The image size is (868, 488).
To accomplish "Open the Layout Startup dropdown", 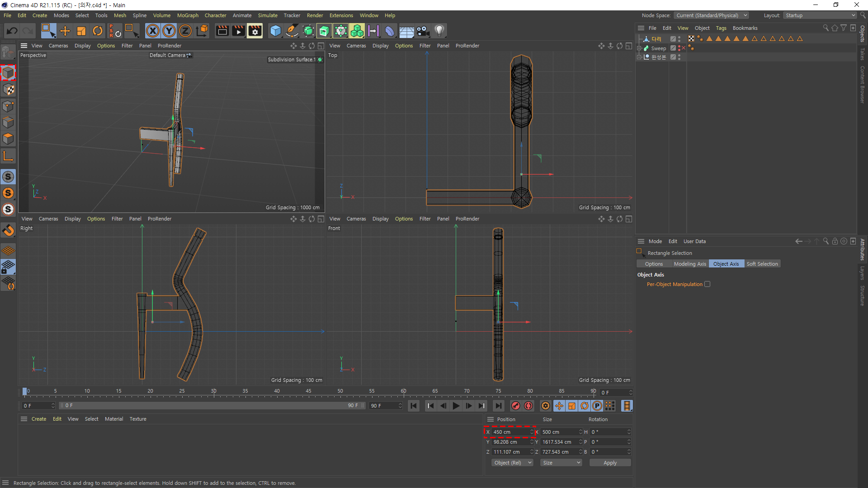I will 820,15.
